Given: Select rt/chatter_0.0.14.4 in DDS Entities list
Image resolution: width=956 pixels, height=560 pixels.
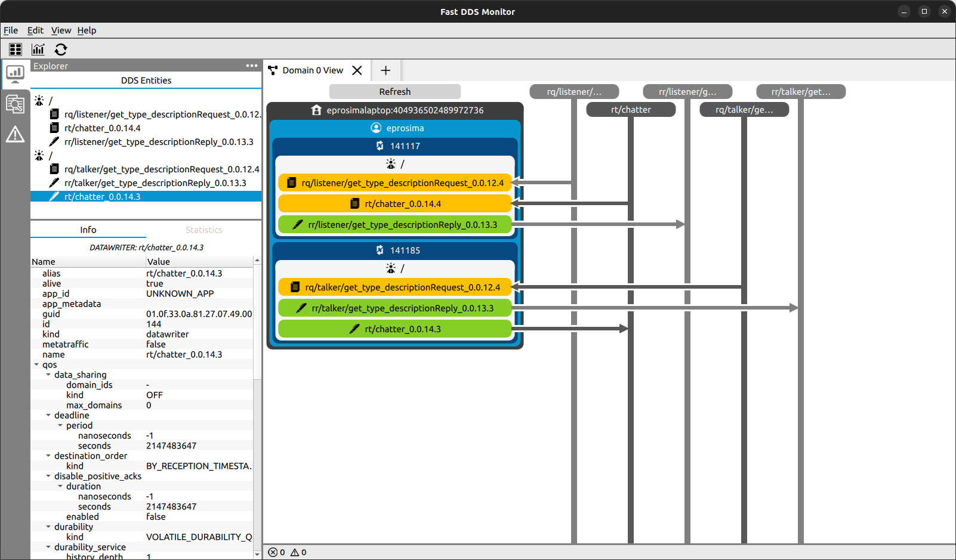Looking at the screenshot, I should point(102,128).
